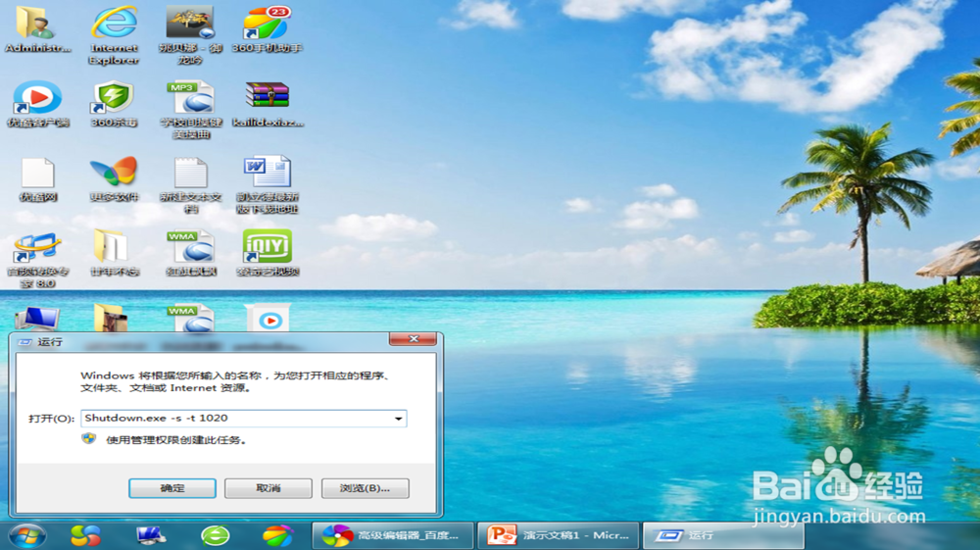Expand the 打开 command history dropdown arrow
This screenshot has width=980, height=550.
pos(398,418)
